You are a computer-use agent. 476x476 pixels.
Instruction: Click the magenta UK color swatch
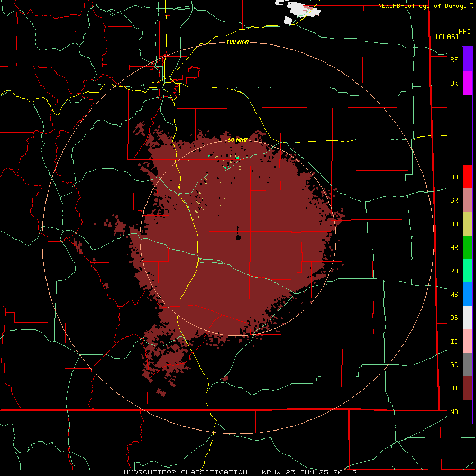[x=467, y=83]
